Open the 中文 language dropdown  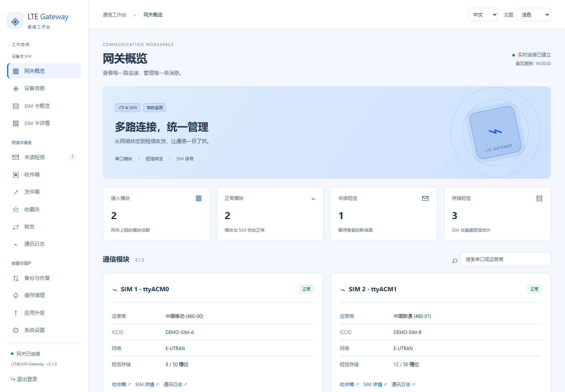pyautogui.click(x=483, y=15)
